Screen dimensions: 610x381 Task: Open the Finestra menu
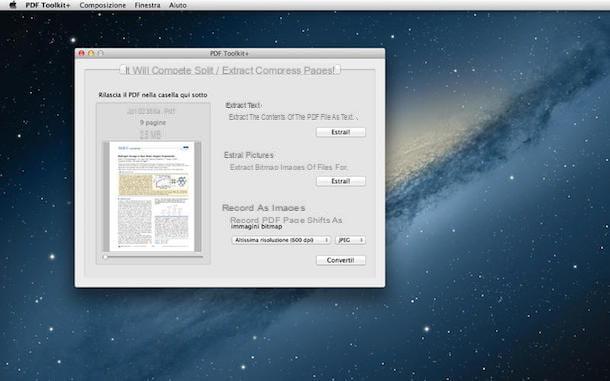tap(147, 5)
